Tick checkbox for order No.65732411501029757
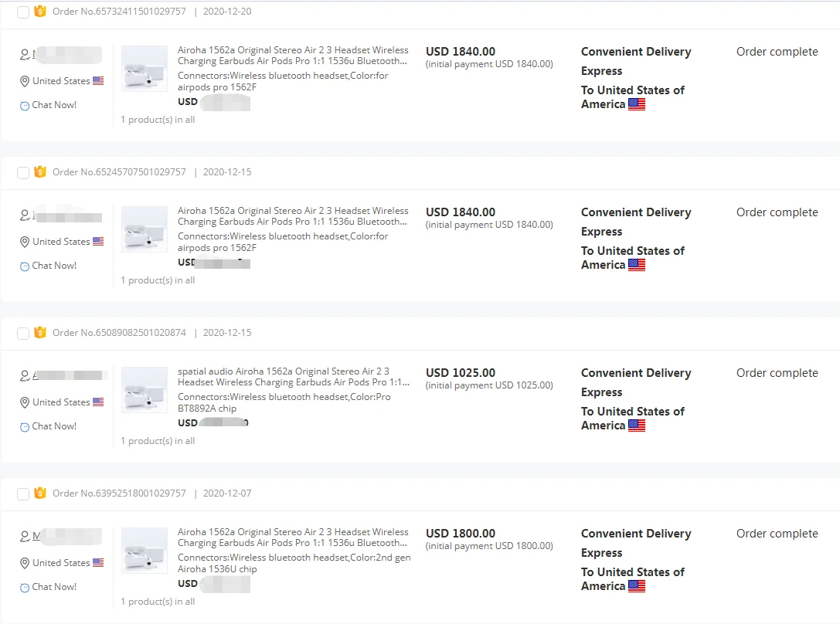Viewport: 840px width, 624px height. pos(23,12)
